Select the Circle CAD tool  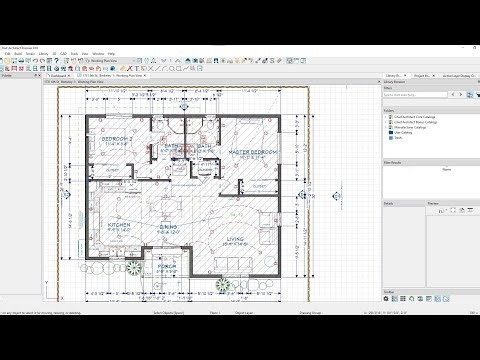[172, 68]
